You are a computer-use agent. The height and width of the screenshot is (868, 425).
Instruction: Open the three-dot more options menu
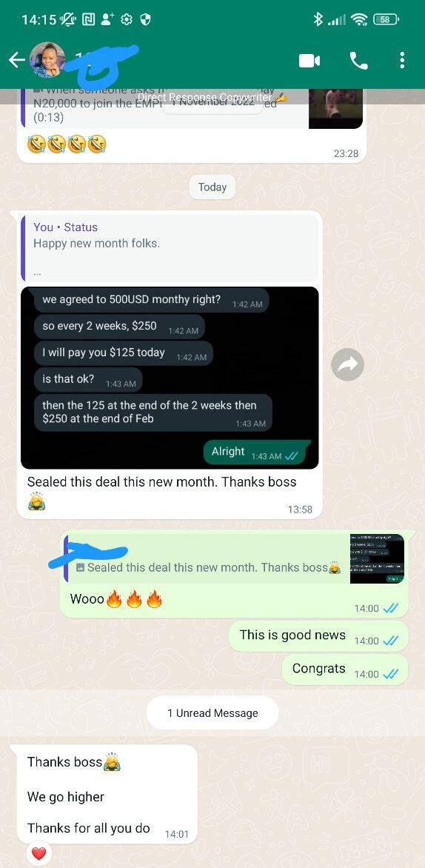click(402, 60)
